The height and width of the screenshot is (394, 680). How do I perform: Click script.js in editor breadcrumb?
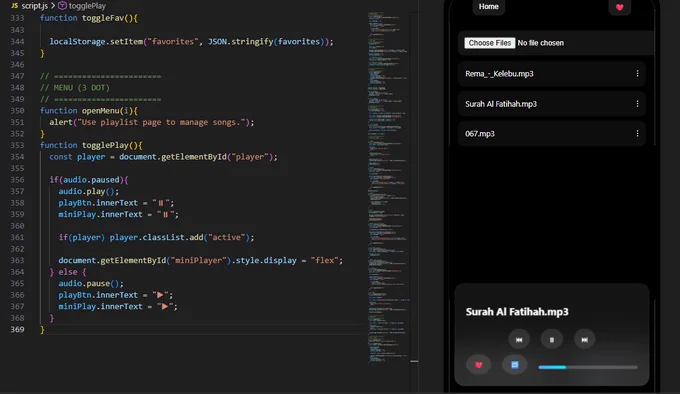pyautogui.click(x=35, y=6)
